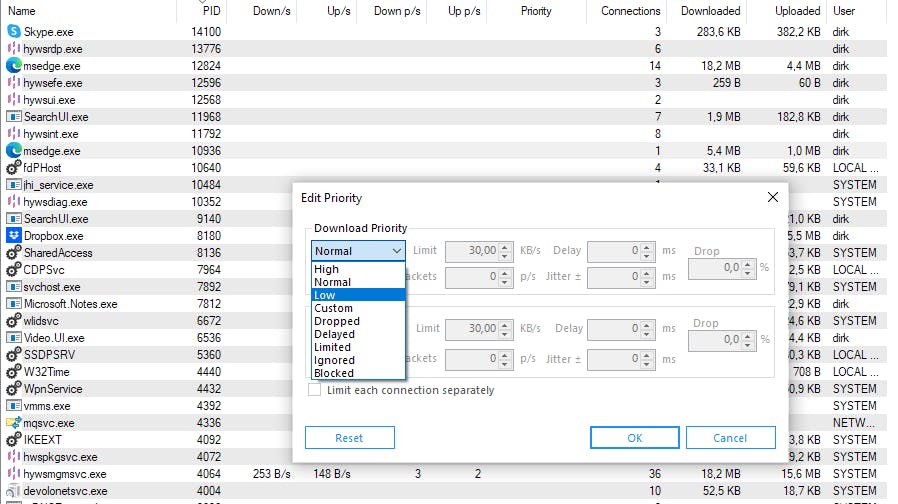This screenshot has height=504, width=898.
Task: Click the wlidsvc gear icon
Action: [x=14, y=321]
